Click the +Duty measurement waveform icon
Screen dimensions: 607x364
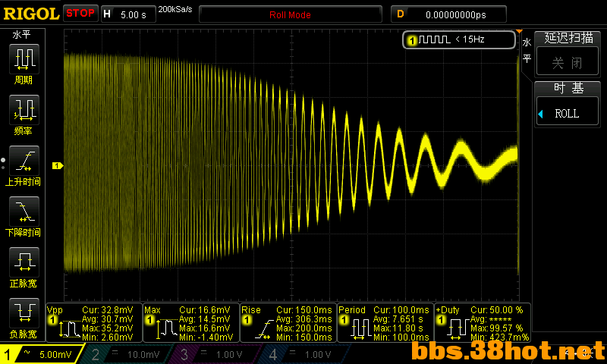(458, 329)
